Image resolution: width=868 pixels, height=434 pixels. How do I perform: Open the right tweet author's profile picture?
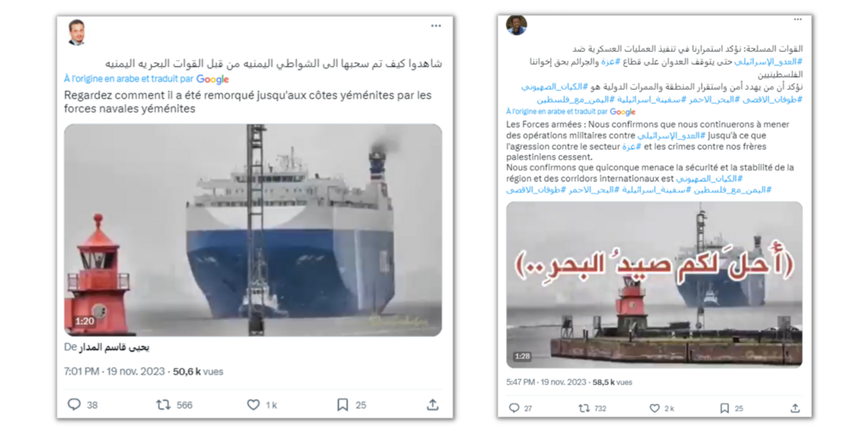[x=516, y=25]
